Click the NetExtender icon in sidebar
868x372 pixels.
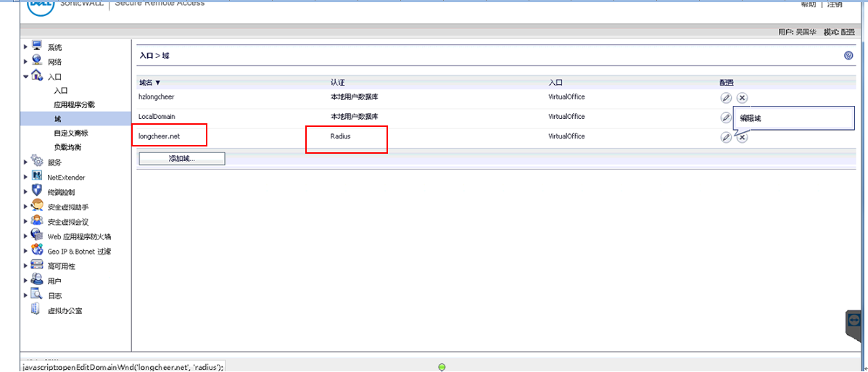37,177
